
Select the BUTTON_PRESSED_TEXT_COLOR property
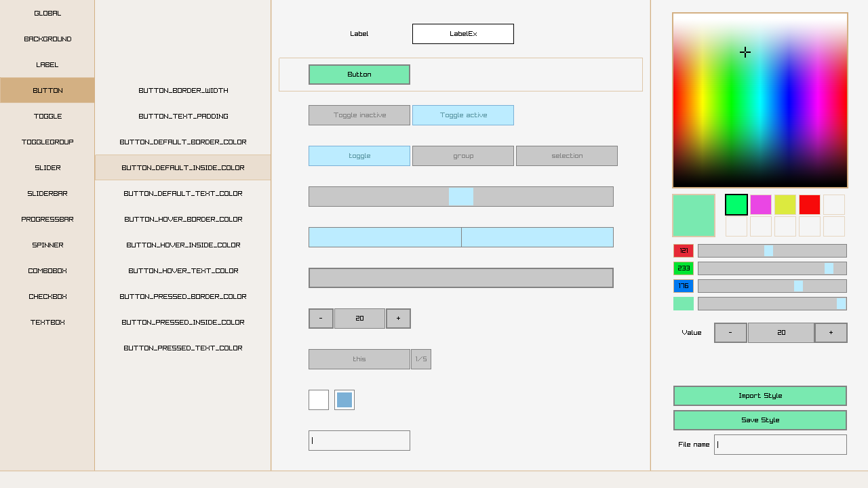click(x=183, y=348)
